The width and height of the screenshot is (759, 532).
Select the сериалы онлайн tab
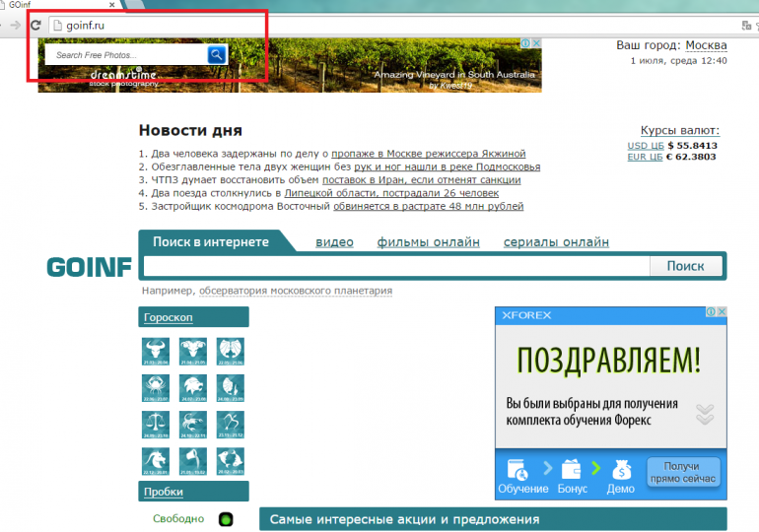(556, 242)
